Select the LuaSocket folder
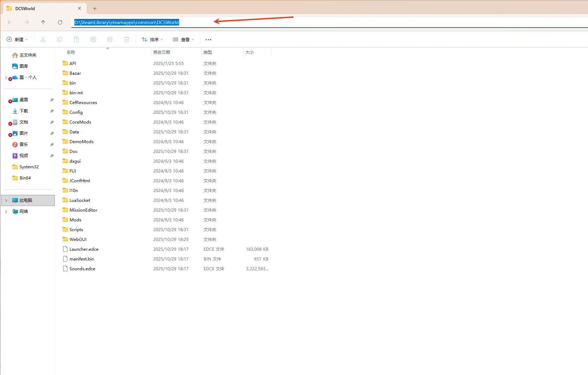 tap(80, 200)
